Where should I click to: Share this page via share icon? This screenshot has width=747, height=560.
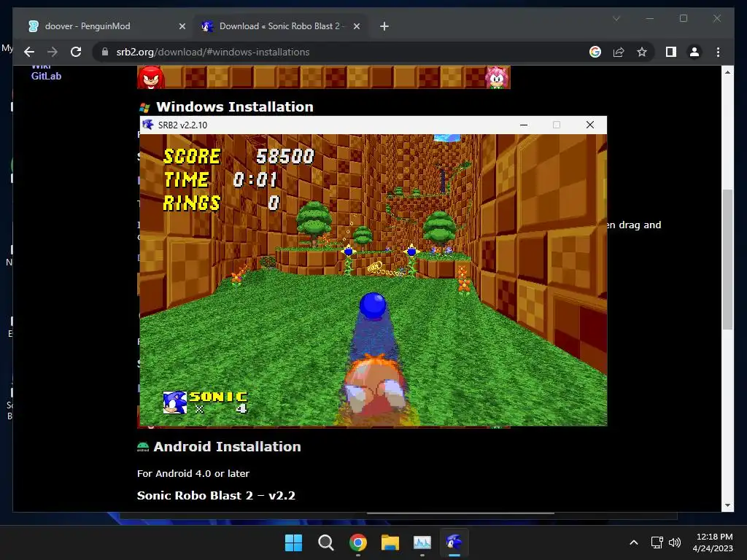point(619,52)
